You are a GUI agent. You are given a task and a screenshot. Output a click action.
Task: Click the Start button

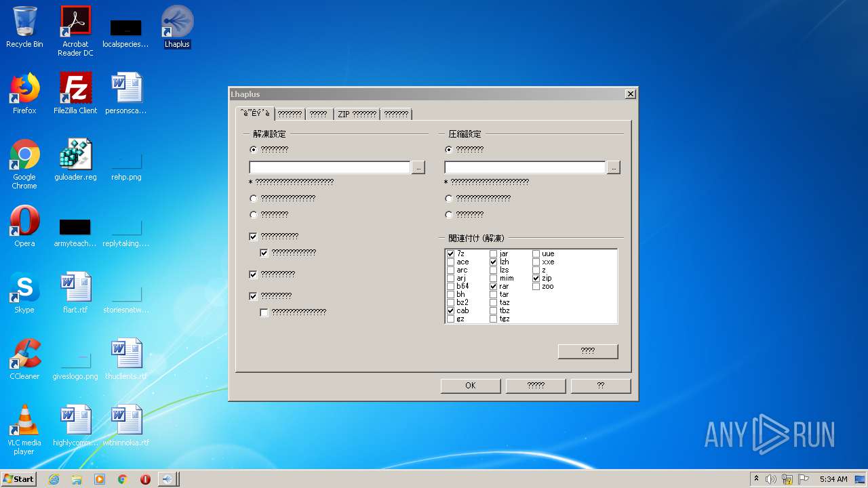coord(19,479)
